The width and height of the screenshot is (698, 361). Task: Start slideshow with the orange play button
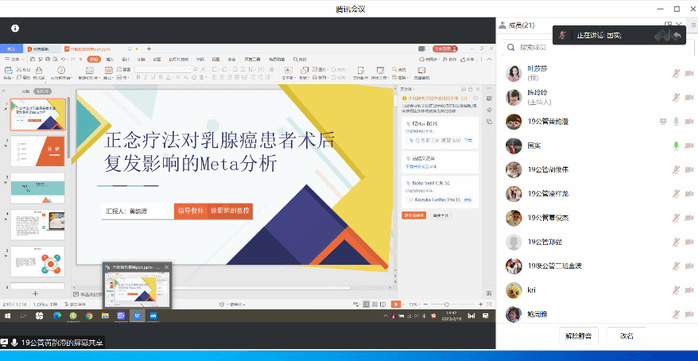(395, 304)
